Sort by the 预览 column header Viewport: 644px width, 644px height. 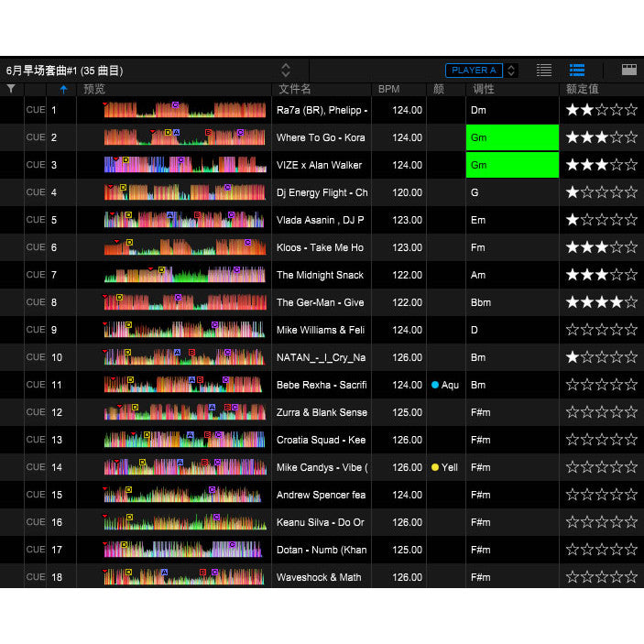(94, 89)
